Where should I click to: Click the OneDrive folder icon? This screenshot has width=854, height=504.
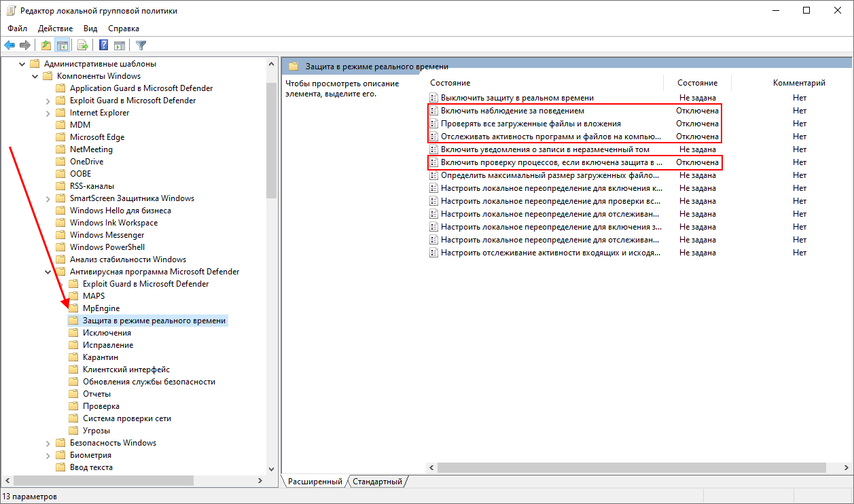(x=60, y=162)
